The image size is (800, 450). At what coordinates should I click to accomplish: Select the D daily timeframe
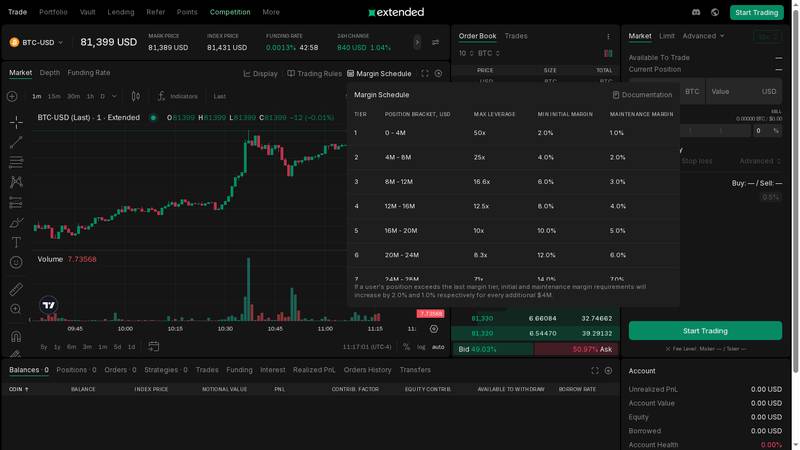click(x=103, y=96)
